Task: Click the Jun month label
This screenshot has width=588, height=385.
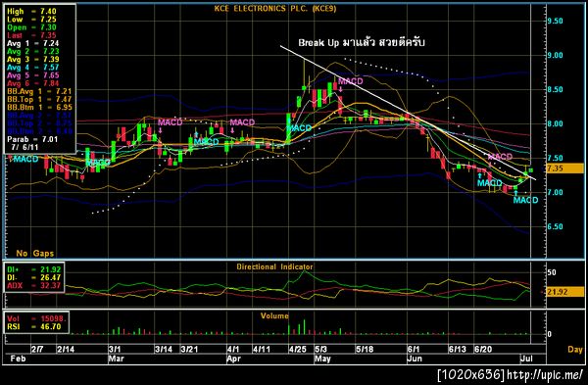Action: (x=415, y=359)
